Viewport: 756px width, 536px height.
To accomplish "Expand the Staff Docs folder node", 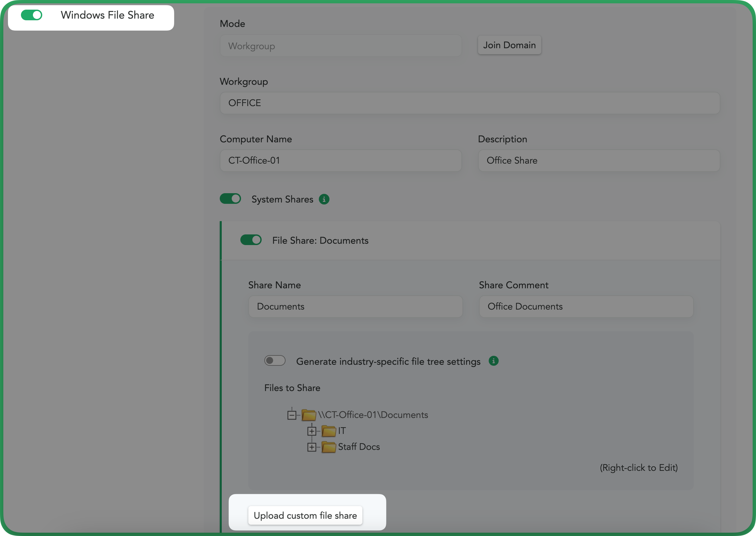I will point(312,447).
